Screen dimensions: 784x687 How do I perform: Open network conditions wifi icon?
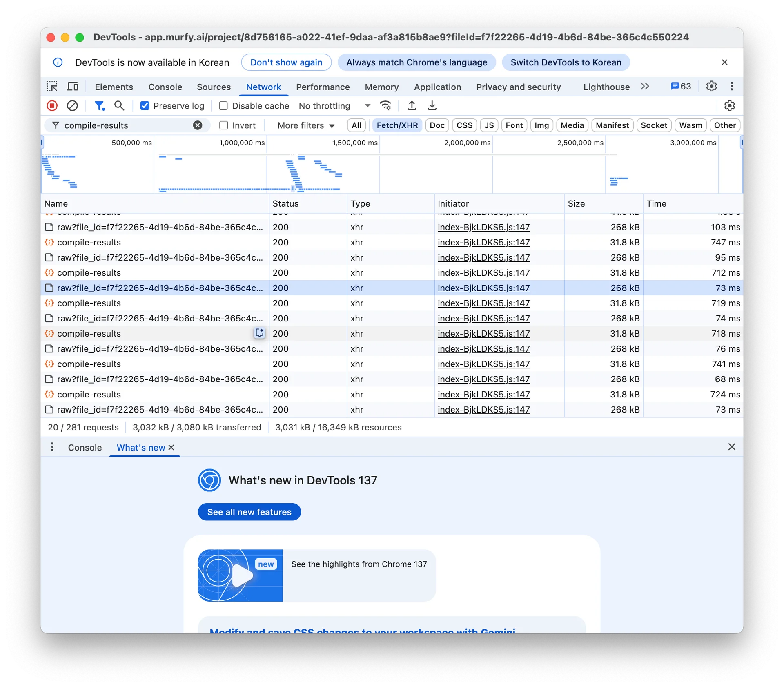(385, 106)
